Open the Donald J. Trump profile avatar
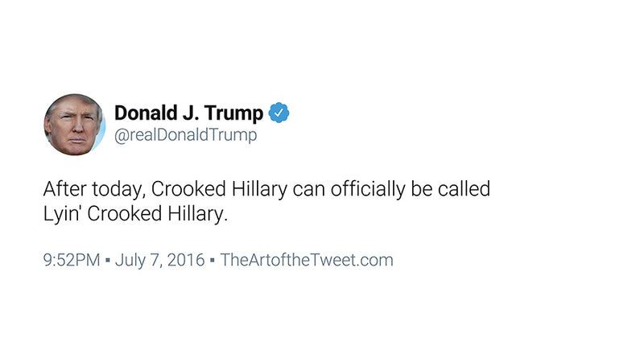 tap(74, 125)
